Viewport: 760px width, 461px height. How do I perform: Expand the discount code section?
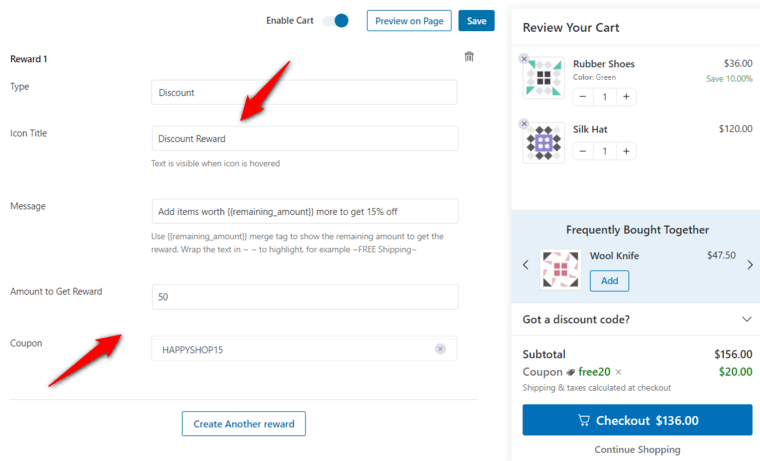tap(746, 319)
